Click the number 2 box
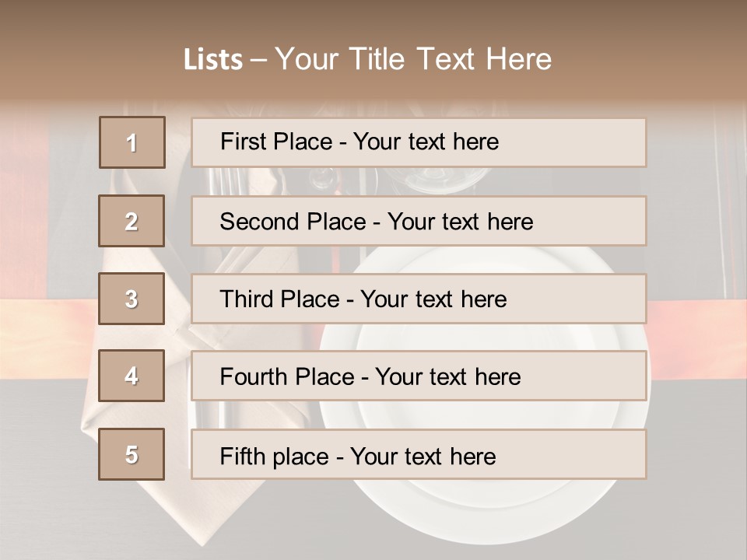 [x=132, y=222]
